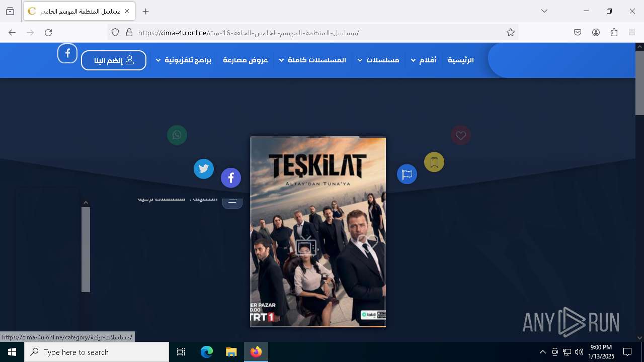Image resolution: width=644 pixels, height=362 pixels.
Task: Open the Firefox hamburger application menu
Action: 632,32
